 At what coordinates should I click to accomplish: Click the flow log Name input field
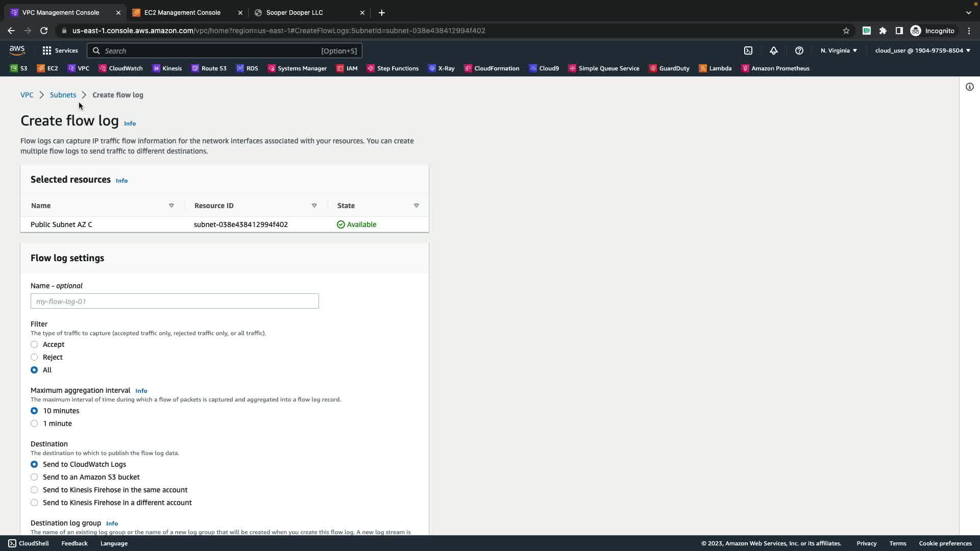click(175, 301)
